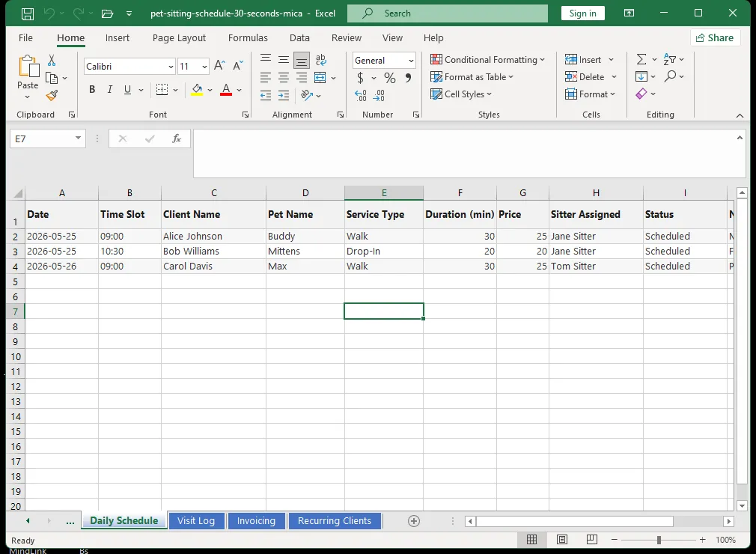Viewport: 756px width, 554px height.
Task: Open the Visit Log sheet tab
Action: [196, 521]
